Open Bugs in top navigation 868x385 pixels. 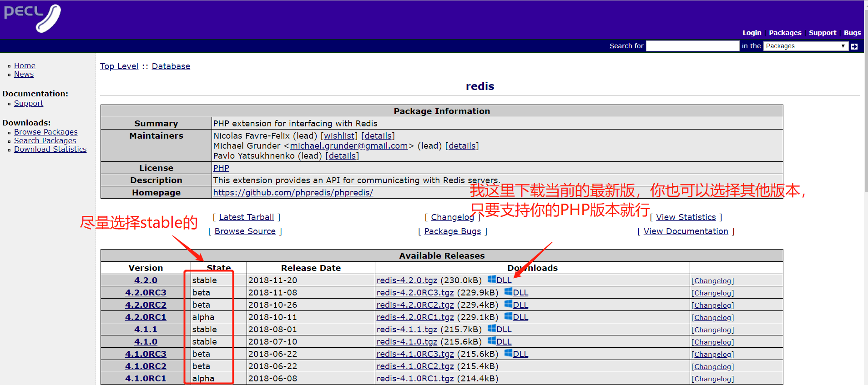[x=852, y=33]
